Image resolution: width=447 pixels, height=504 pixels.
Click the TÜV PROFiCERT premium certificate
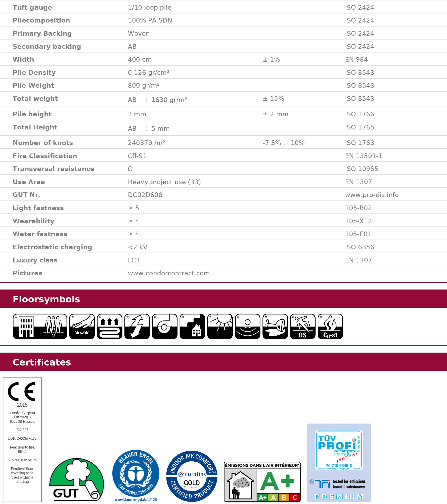[338, 462]
